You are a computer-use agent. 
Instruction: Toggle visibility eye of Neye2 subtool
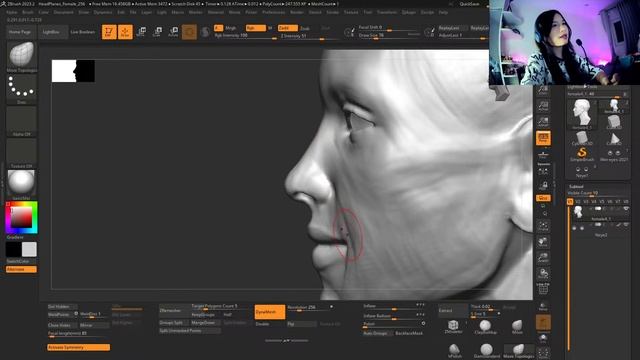tap(626, 225)
